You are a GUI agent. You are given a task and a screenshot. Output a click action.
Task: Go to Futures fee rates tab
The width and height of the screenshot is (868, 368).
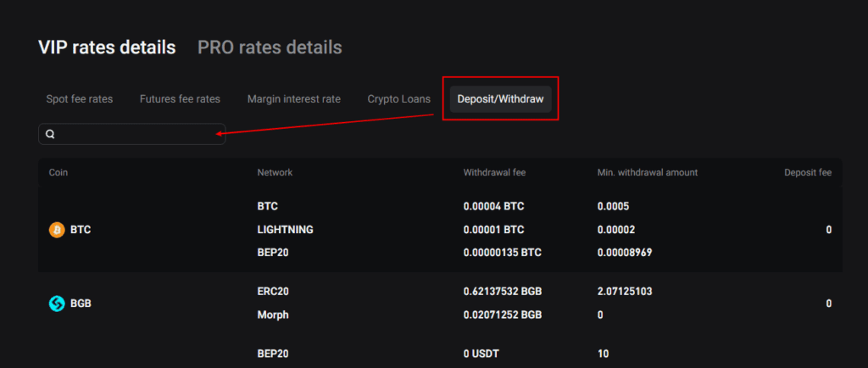click(x=180, y=99)
